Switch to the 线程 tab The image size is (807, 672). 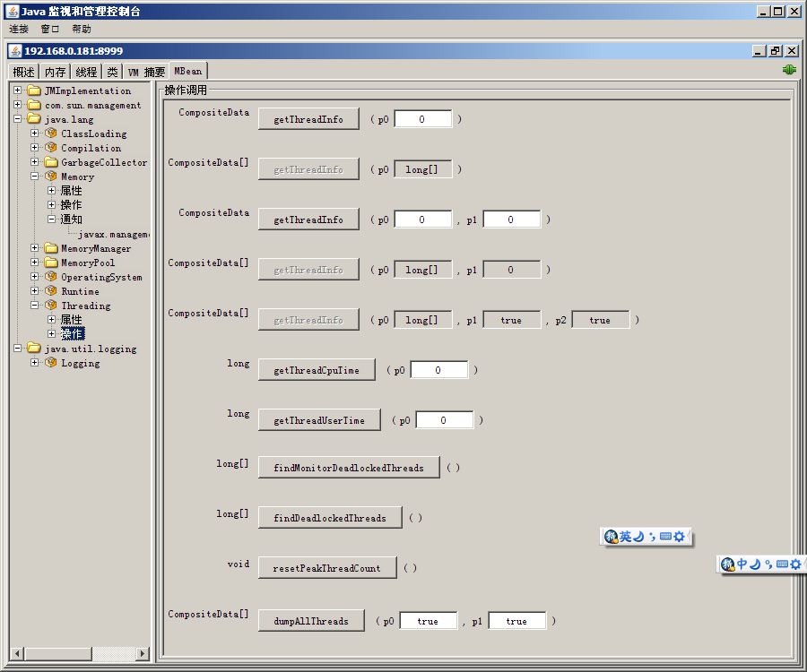coord(86,72)
